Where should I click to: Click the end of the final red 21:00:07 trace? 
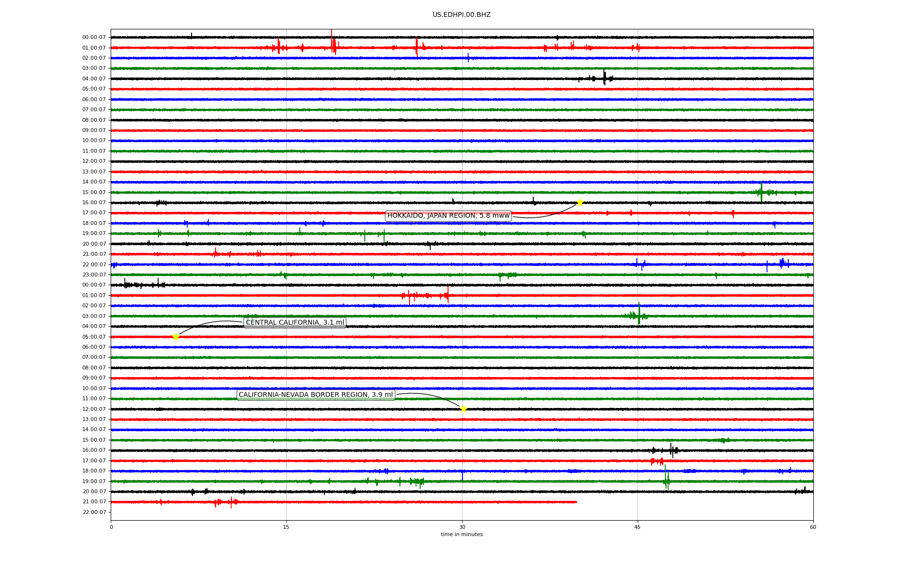point(576,502)
